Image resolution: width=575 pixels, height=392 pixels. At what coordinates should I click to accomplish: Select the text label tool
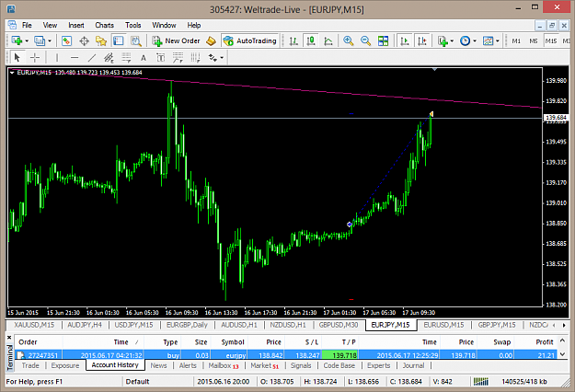(x=161, y=58)
